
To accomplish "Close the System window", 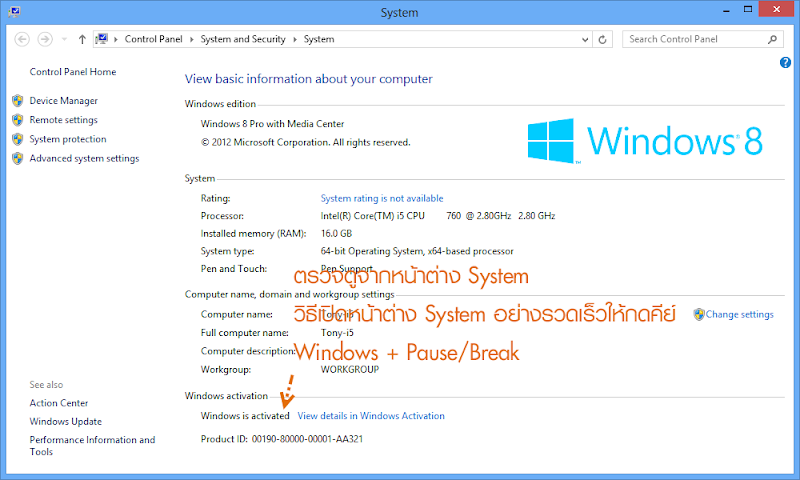I will [x=776, y=9].
